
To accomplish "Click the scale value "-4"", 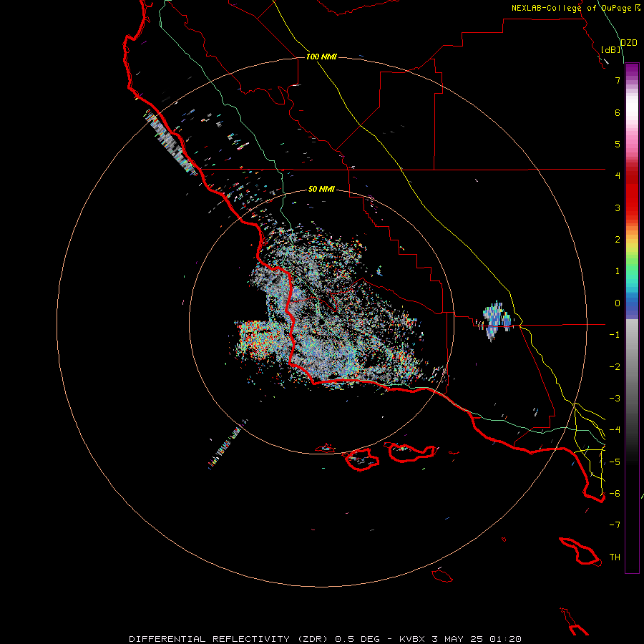I will tap(615, 430).
